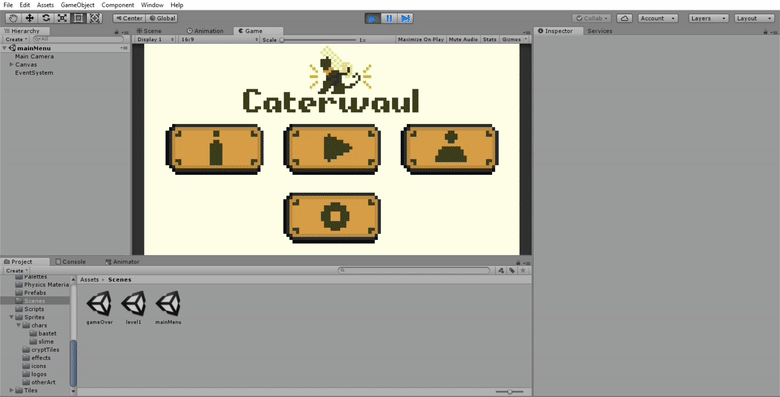Select the level1 scene asset

134,307
